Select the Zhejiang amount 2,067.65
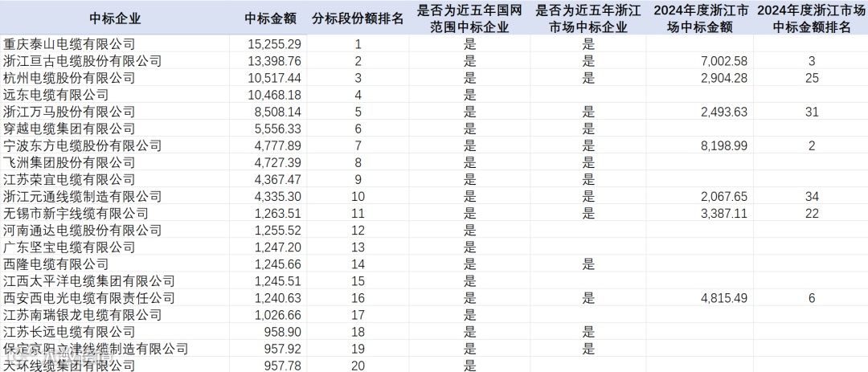 (x=724, y=197)
